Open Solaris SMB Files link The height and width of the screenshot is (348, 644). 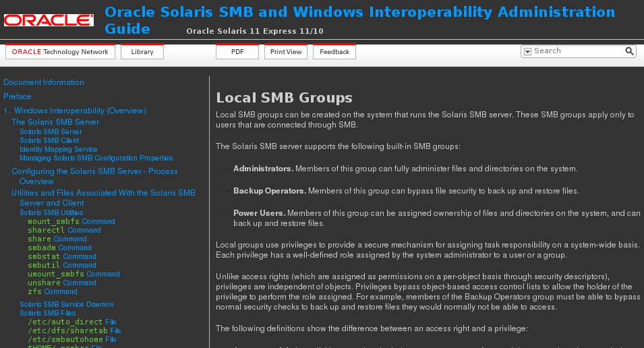click(x=48, y=313)
